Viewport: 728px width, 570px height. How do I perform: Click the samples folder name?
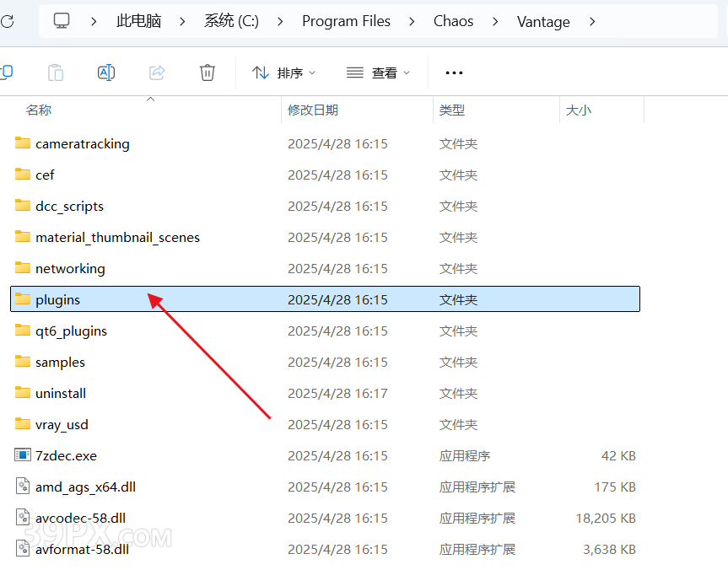pos(61,363)
